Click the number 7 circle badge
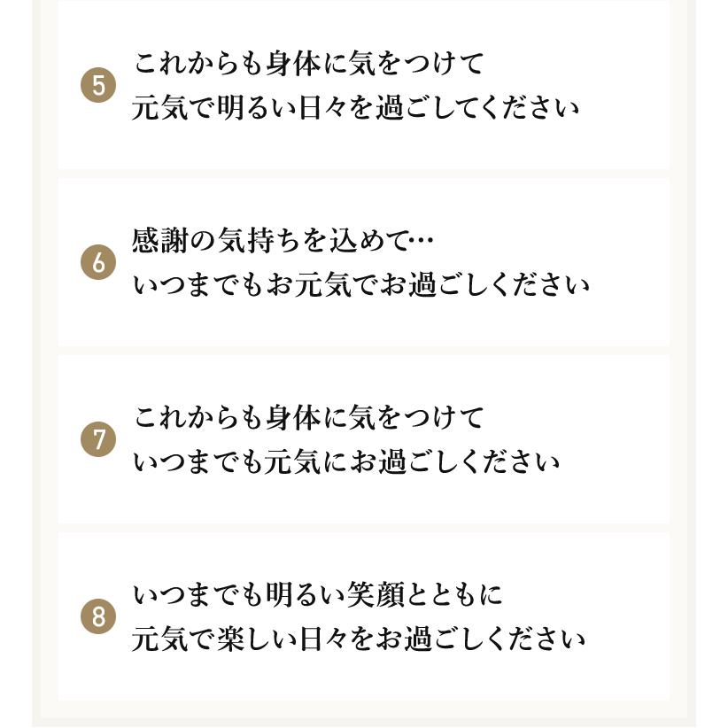728x728 pixels. tap(98, 440)
